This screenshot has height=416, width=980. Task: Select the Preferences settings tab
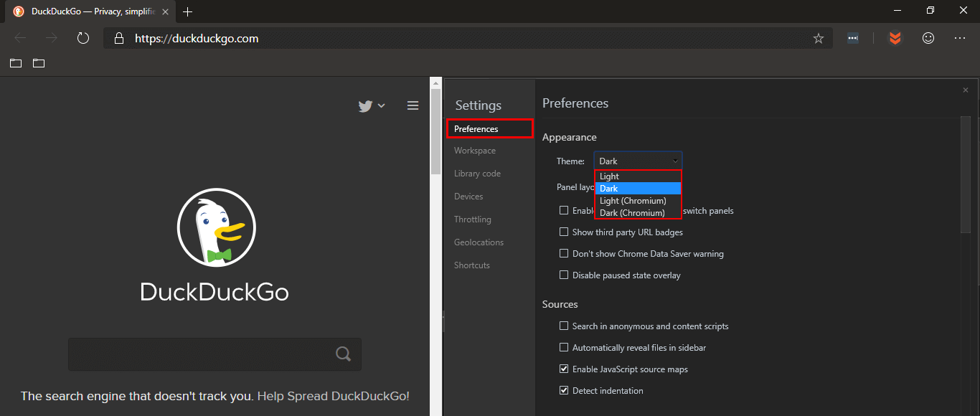(x=490, y=128)
